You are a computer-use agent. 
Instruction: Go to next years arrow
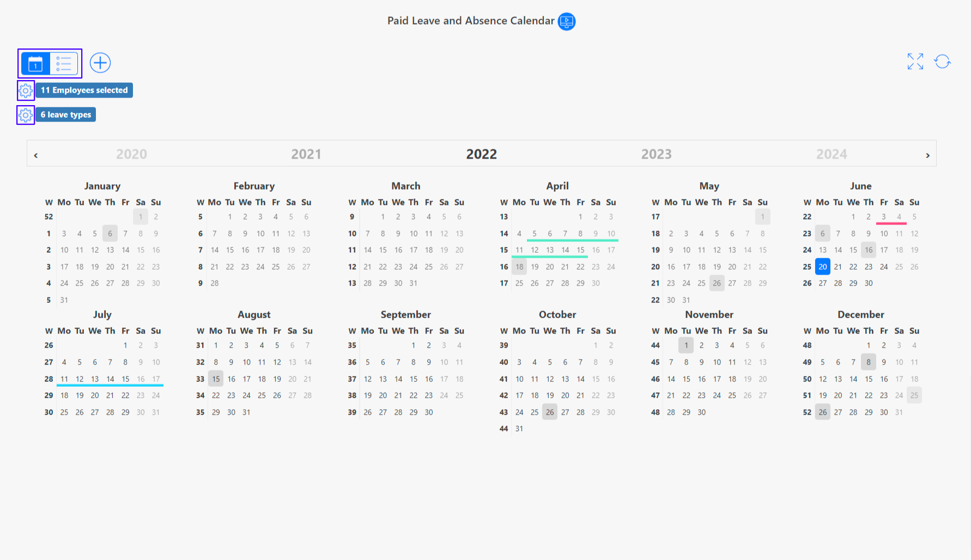[x=927, y=155]
